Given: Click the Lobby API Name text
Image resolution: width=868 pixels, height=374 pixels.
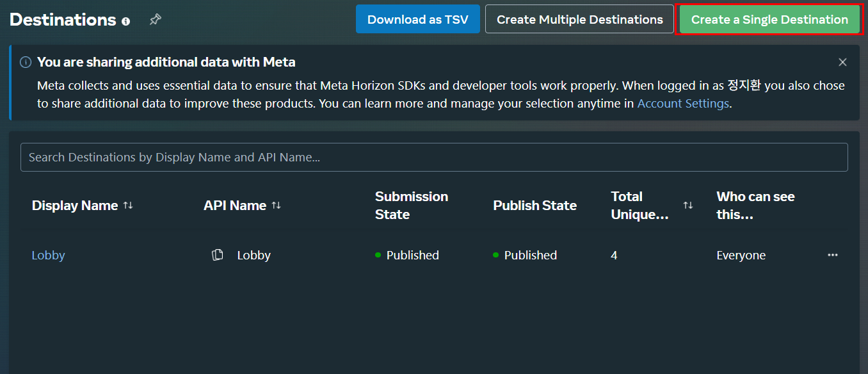Looking at the screenshot, I should (x=254, y=255).
